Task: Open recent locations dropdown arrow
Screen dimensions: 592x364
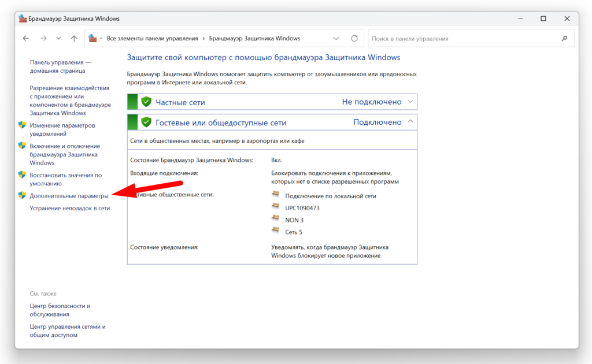Action: 58,38
